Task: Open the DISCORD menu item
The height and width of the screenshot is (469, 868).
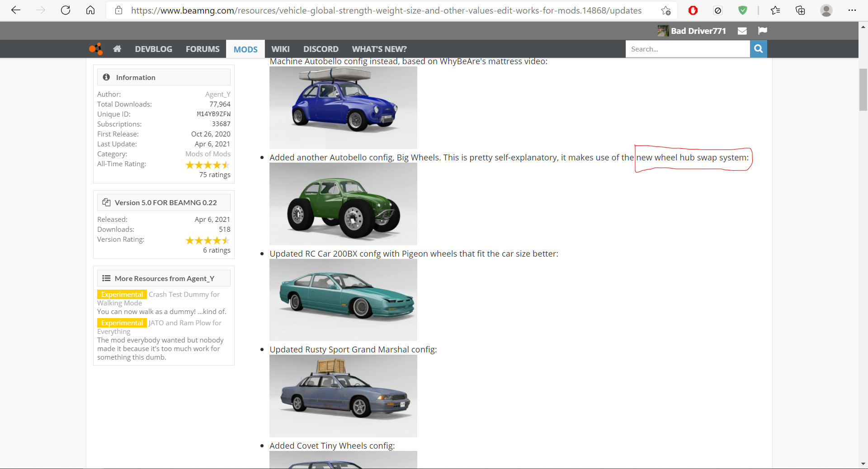Action: (321, 49)
